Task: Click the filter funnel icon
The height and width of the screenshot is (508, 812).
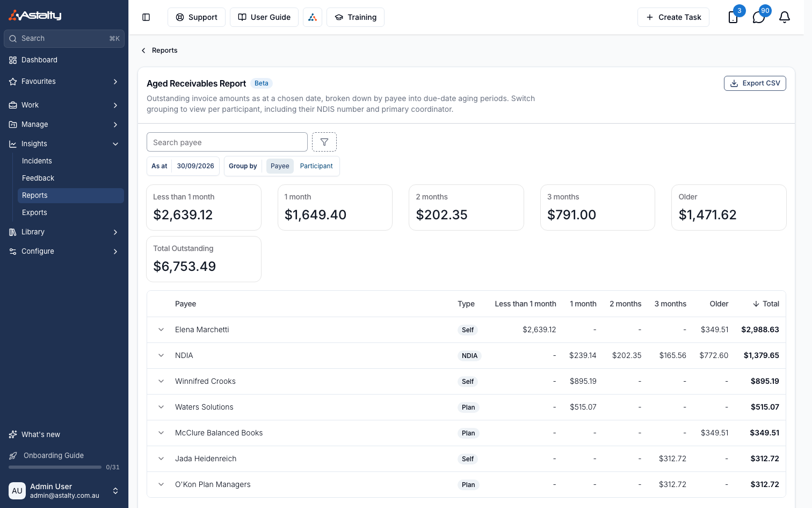Action: click(x=324, y=142)
